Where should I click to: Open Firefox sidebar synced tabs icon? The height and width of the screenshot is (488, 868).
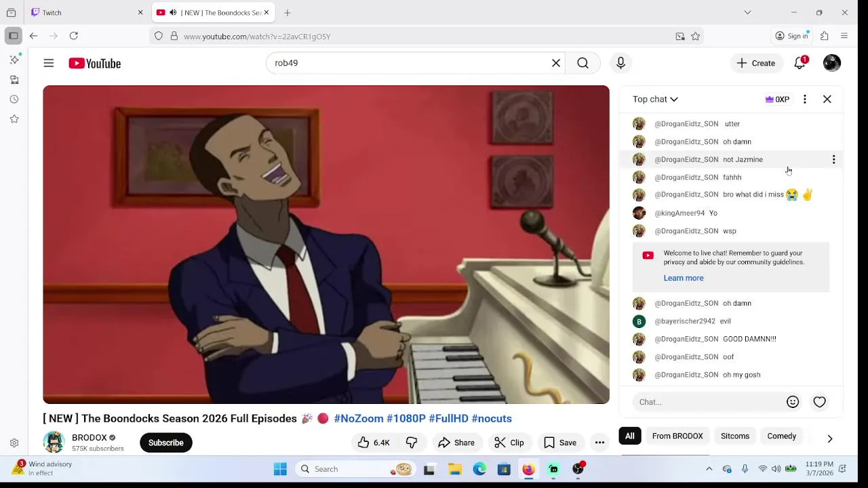coord(14,79)
